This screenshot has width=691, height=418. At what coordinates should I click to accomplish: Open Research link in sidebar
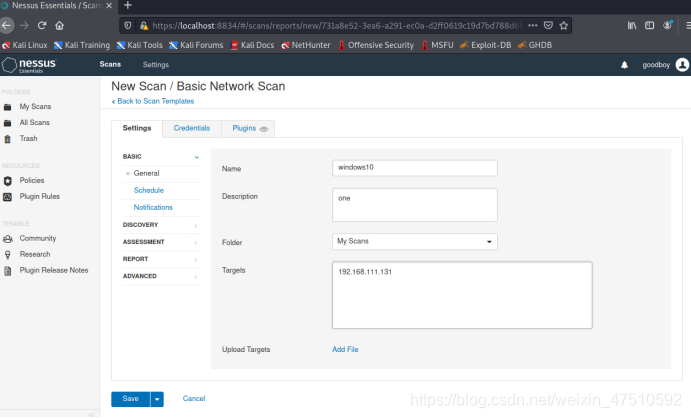pos(35,254)
